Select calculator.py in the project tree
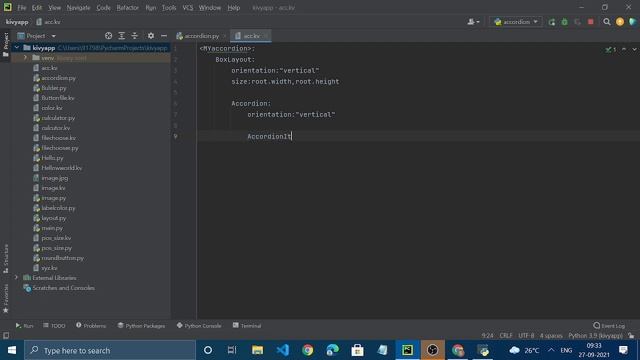 point(58,118)
